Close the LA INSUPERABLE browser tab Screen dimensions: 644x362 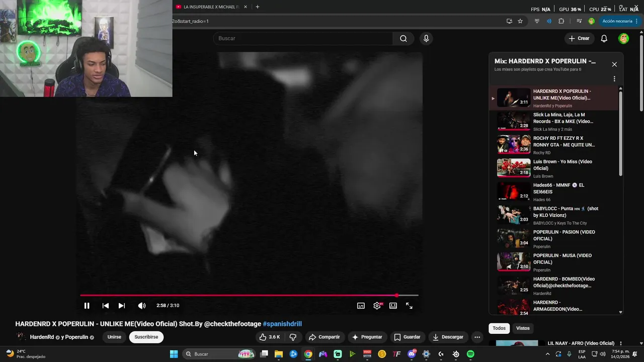tap(246, 7)
